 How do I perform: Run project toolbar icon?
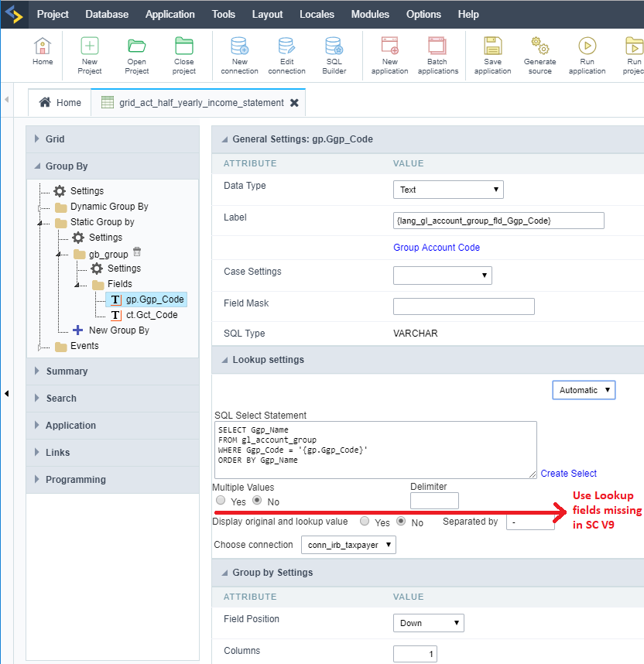634,56
